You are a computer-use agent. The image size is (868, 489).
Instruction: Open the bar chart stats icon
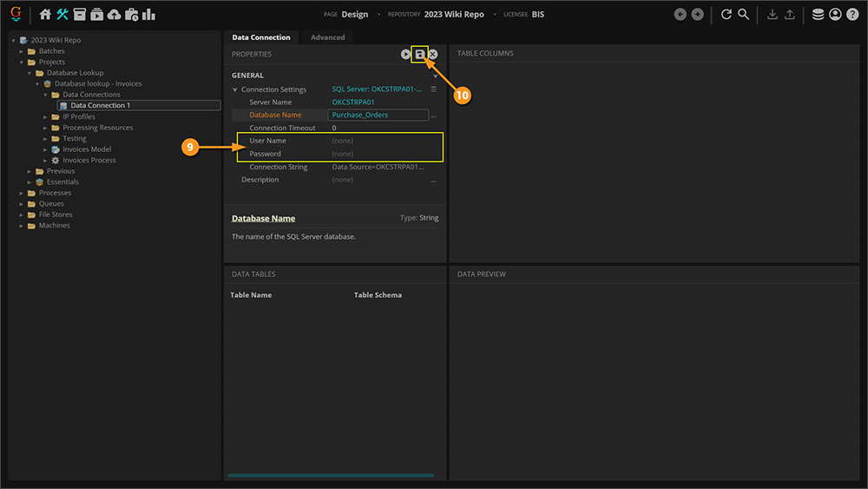148,15
